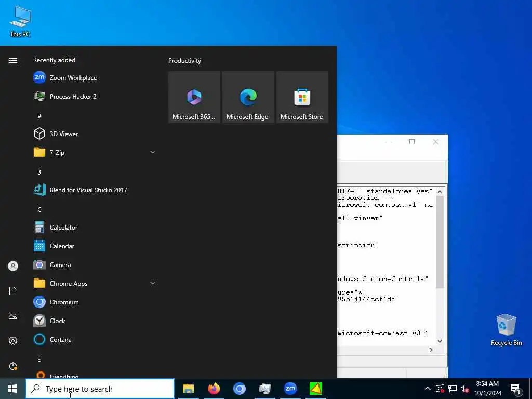This screenshot has width=532, height=399.
Task: Click the Power button in Start
Action: pos(13,366)
